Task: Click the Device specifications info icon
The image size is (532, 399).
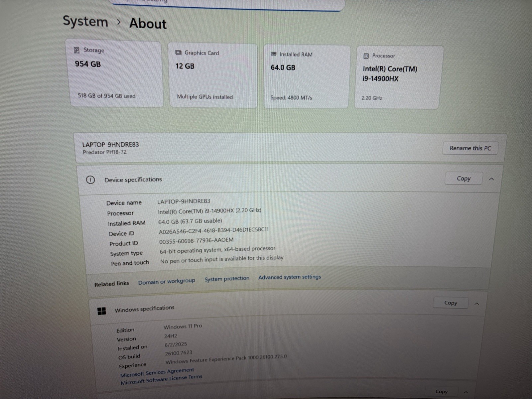Action: pyautogui.click(x=90, y=180)
